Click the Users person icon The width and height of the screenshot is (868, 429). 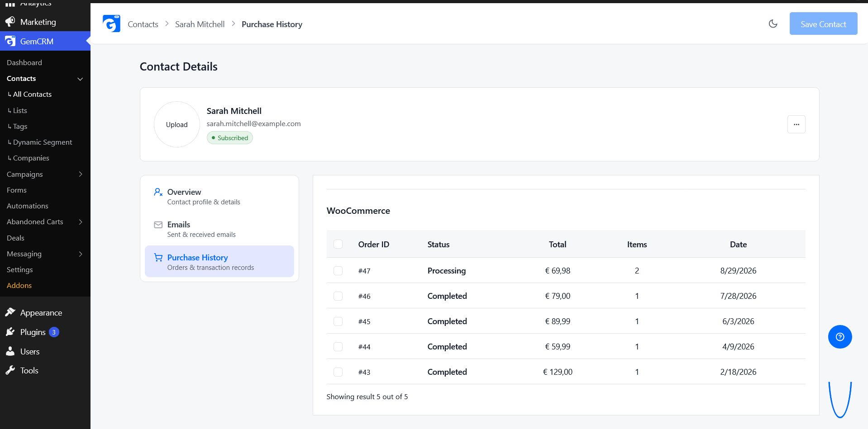(x=10, y=351)
